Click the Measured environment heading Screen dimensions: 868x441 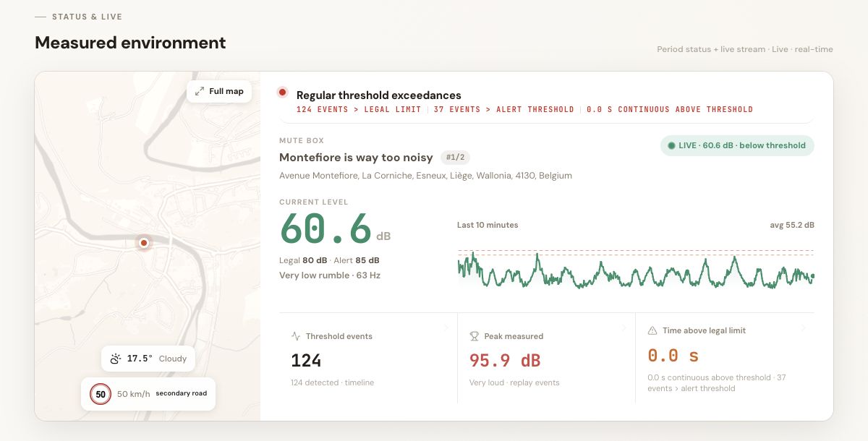(x=130, y=43)
